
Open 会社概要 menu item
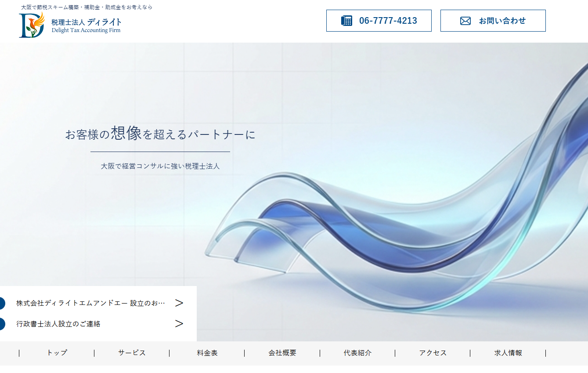tap(282, 353)
